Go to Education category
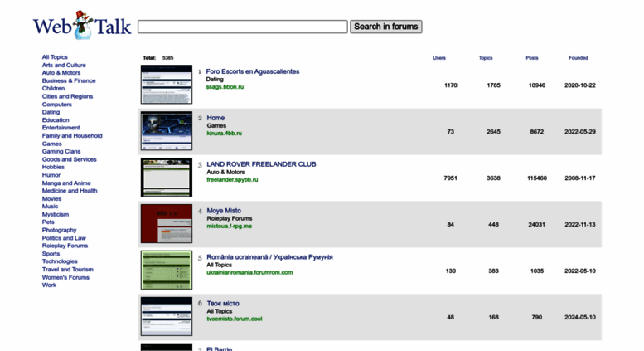 pos(56,120)
